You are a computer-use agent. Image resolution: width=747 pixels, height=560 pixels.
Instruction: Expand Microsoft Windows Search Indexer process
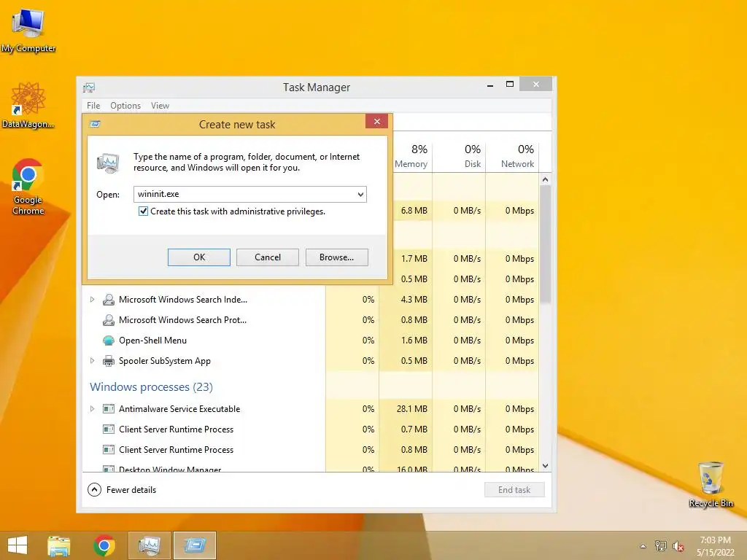pyautogui.click(x=92, y=300)
